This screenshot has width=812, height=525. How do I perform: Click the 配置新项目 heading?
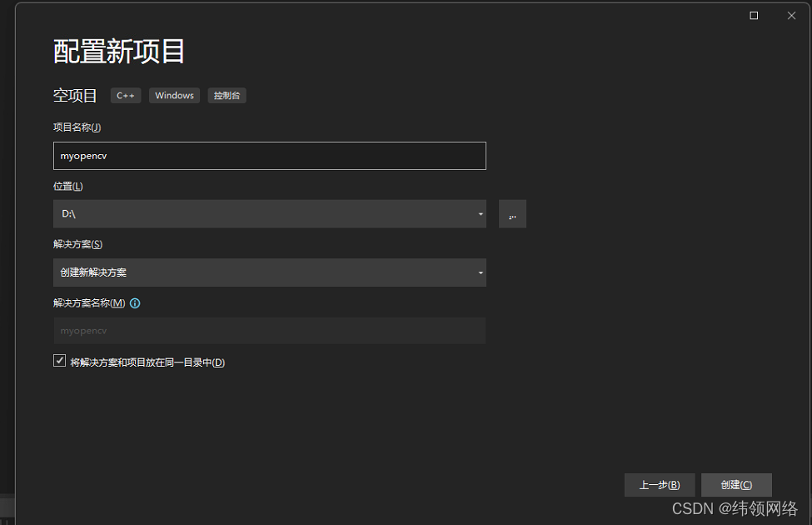118,52
